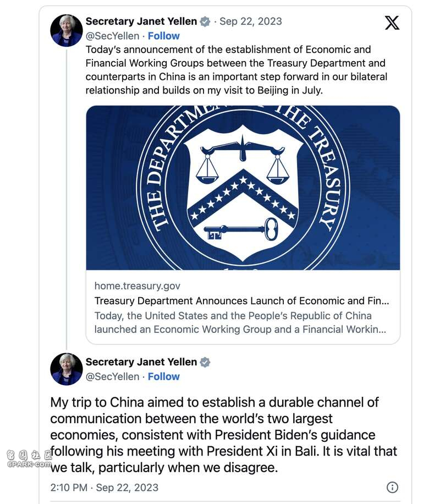Open the top tweet's Sep 22, 2023 date
This screenshot has height=504, width=440.
[251, 22]
